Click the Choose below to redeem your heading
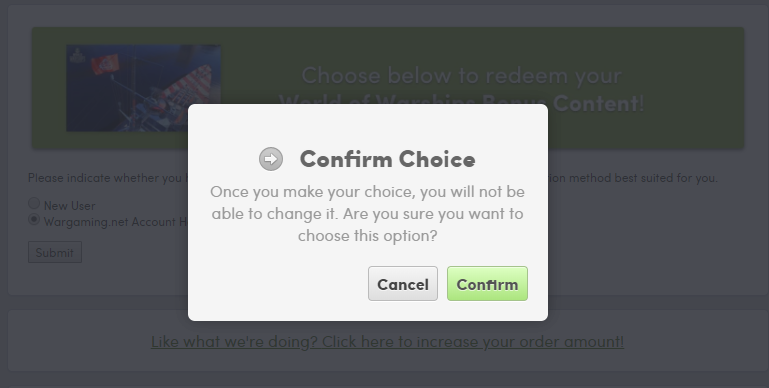This screenshot has width=769, height=388. pos(461,76)
